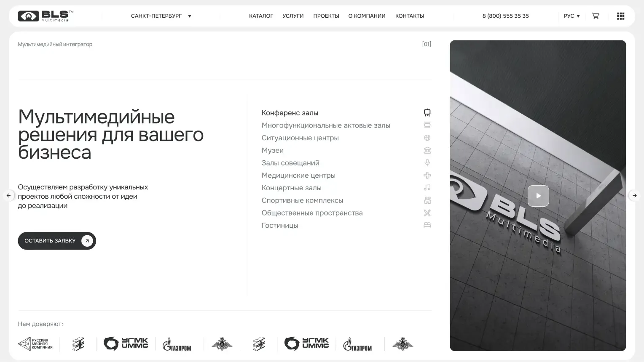Image resolution: width=644 pixels, height=362 pixels.
Task: Click the first Газпром logo
Action: pos(177,344)
